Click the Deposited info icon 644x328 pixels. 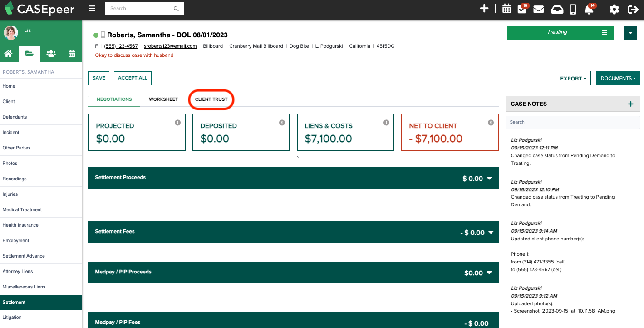click(x=282, y=123)
